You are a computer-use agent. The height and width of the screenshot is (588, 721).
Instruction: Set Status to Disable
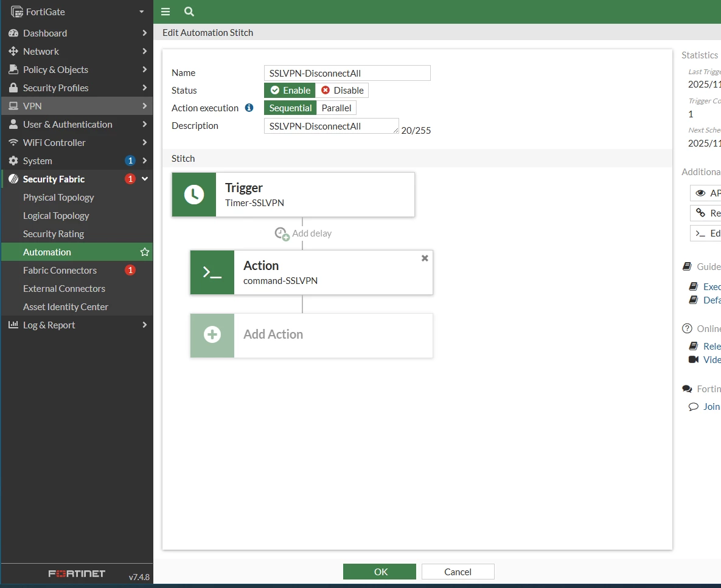point(342,91)
